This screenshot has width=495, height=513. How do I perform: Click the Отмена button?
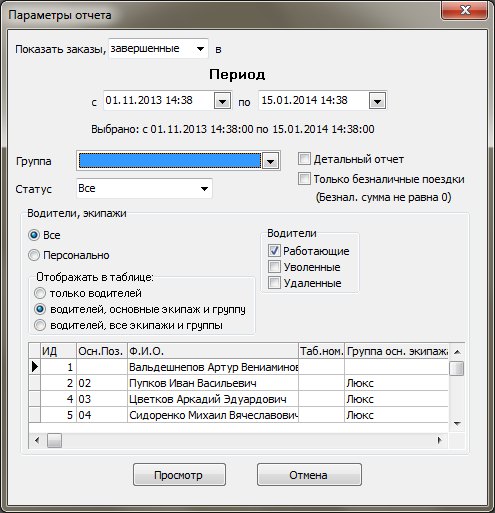309,475
